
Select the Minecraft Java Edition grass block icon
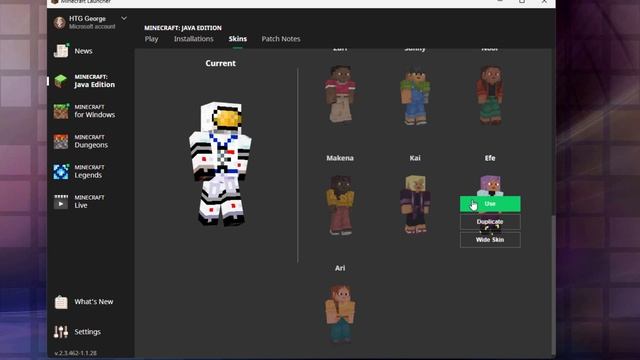61,81
